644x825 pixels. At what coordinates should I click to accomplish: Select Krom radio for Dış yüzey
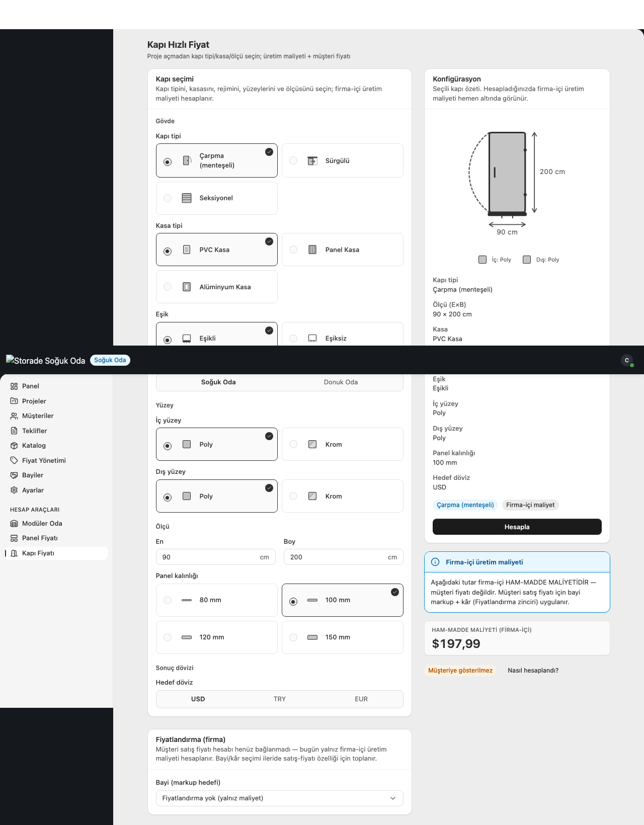(293, 496)
